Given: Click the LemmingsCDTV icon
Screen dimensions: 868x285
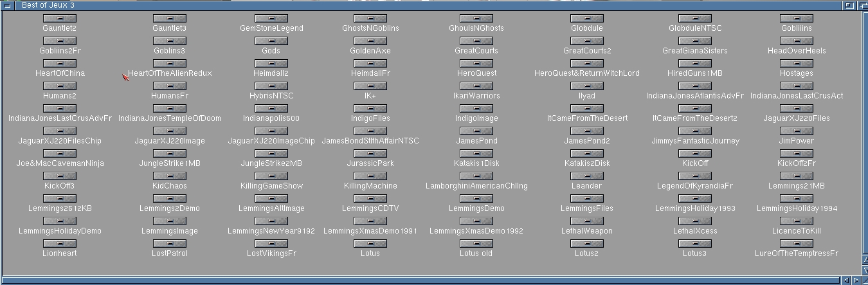Looking at the screenshot, I should click(370, 199).
